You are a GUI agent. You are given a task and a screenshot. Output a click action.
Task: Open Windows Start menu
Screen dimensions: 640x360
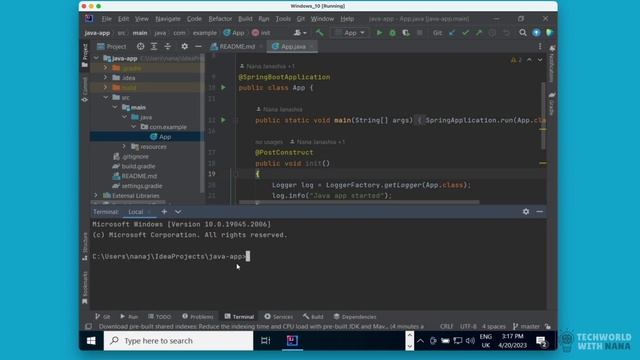91,340
